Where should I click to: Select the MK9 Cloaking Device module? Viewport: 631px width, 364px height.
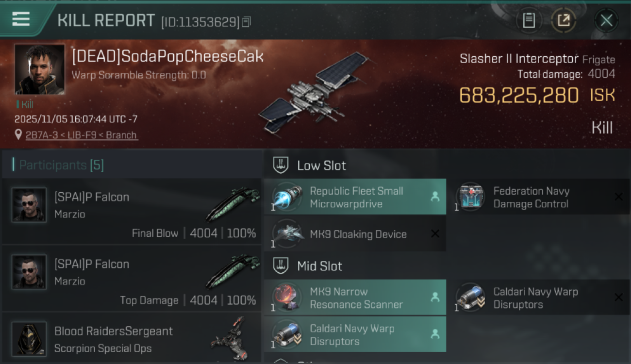(355, 234)
